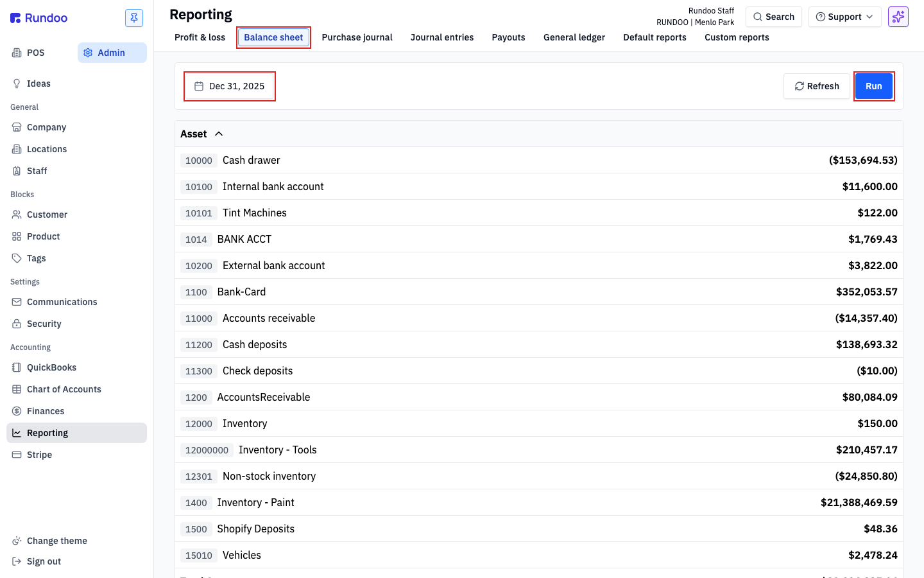Click the QuickBooks book icon
This screenshot has height=578, width=924.
(17, 367)
